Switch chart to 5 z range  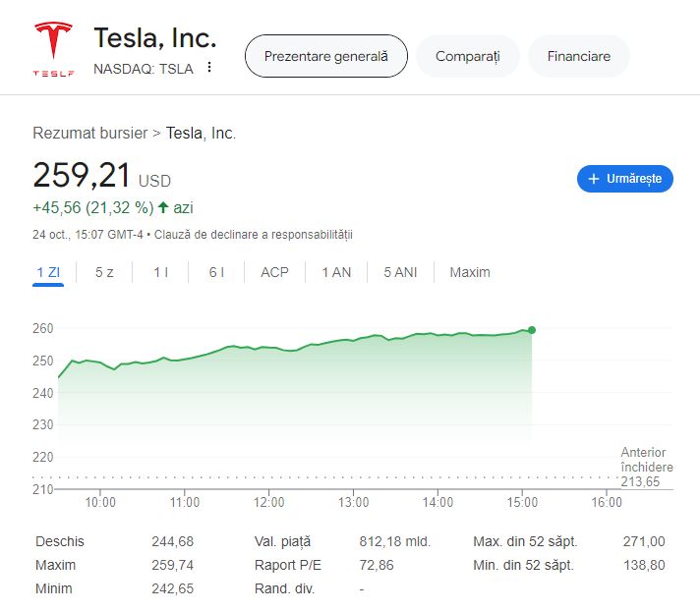(x=104, y=272)
